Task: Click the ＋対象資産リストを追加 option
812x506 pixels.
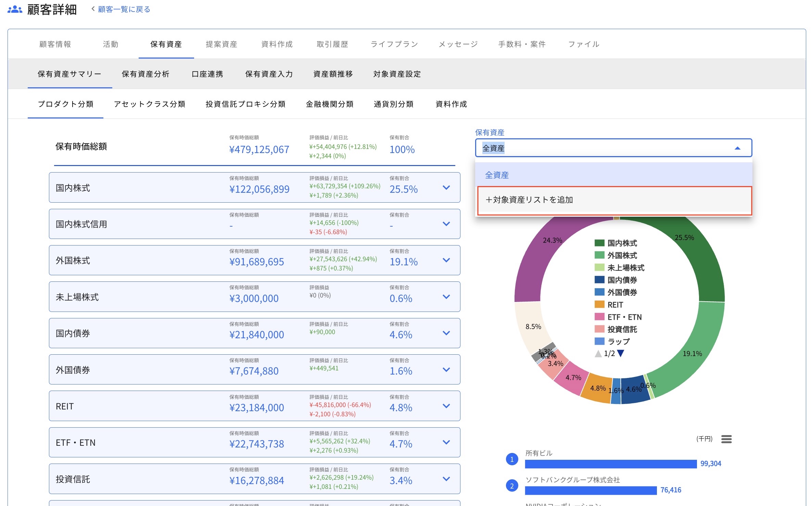Action: (x=531, y=201)
